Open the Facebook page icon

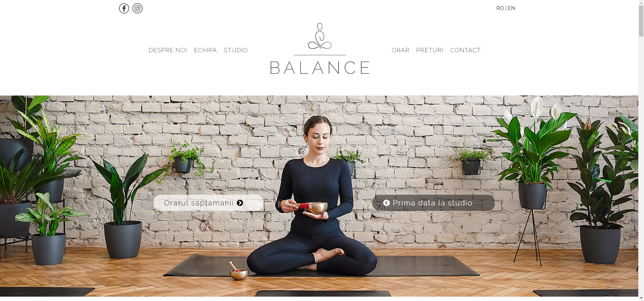124,8
